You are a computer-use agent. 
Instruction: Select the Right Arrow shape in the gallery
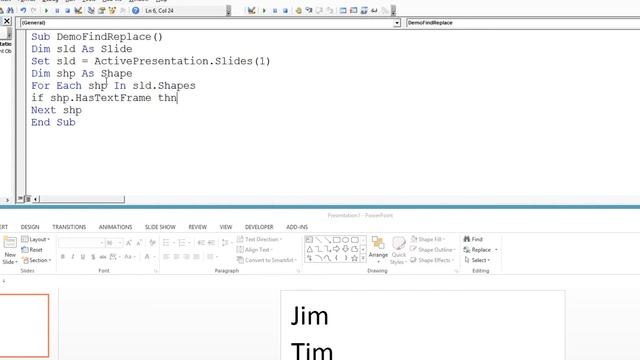[336, 249]
